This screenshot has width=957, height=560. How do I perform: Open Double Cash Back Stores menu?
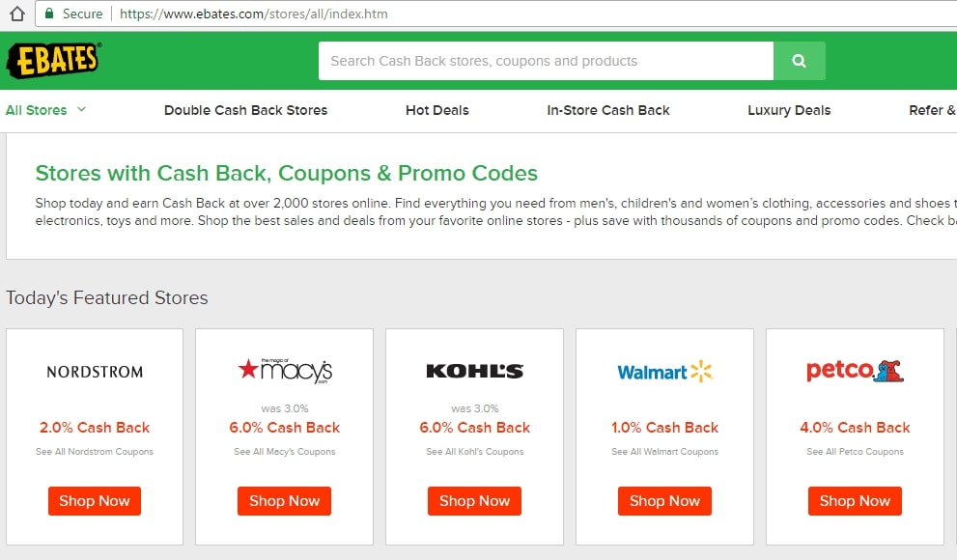coord(245,110)
